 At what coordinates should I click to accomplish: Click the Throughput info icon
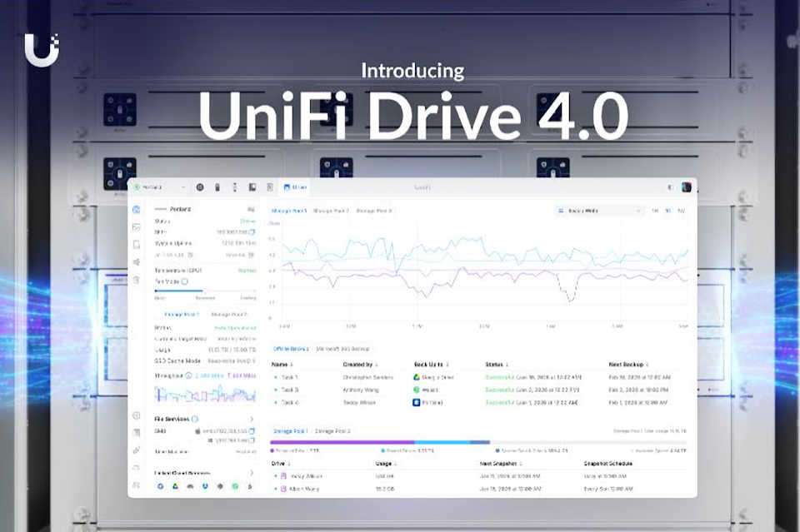(188, 375)
